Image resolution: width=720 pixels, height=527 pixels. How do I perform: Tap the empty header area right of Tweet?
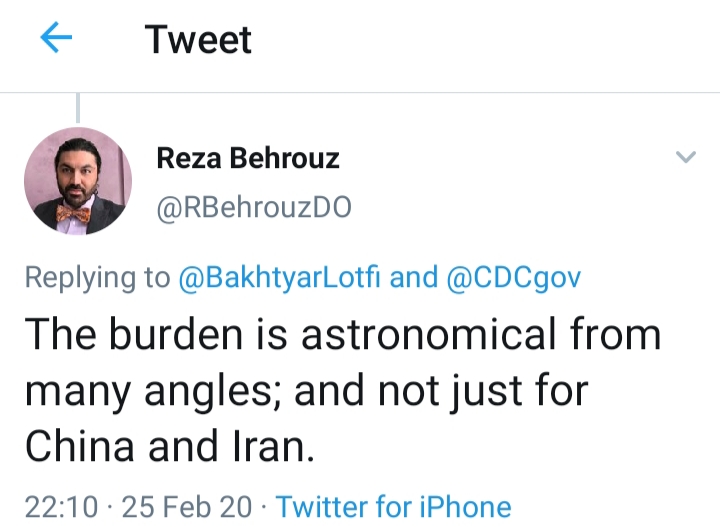point(480,40)
